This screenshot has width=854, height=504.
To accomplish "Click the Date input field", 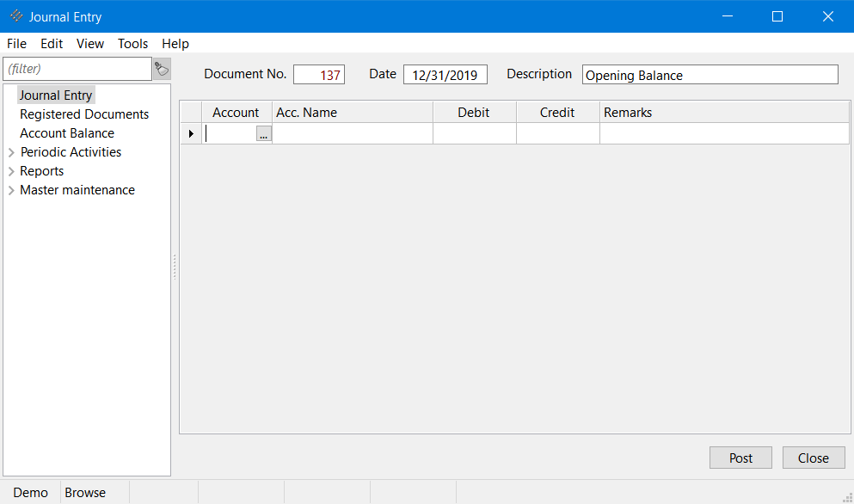I will (x=445, y=75).
